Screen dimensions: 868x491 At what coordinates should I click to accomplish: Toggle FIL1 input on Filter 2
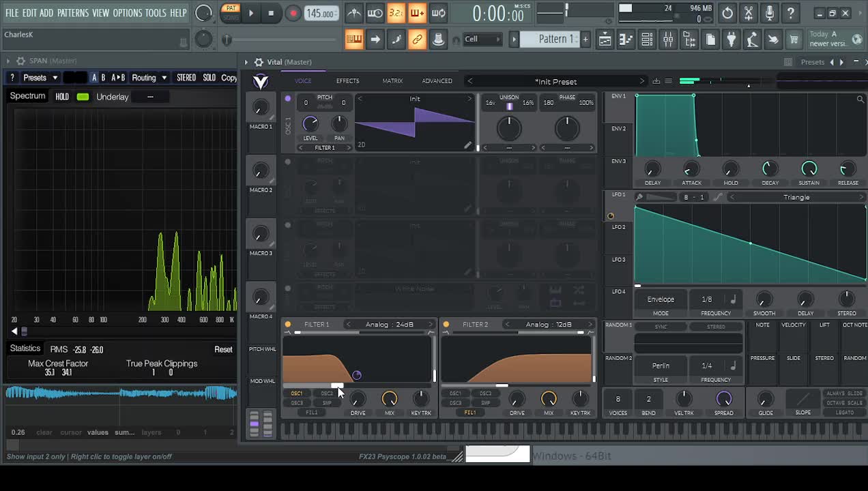coord(469,413)
